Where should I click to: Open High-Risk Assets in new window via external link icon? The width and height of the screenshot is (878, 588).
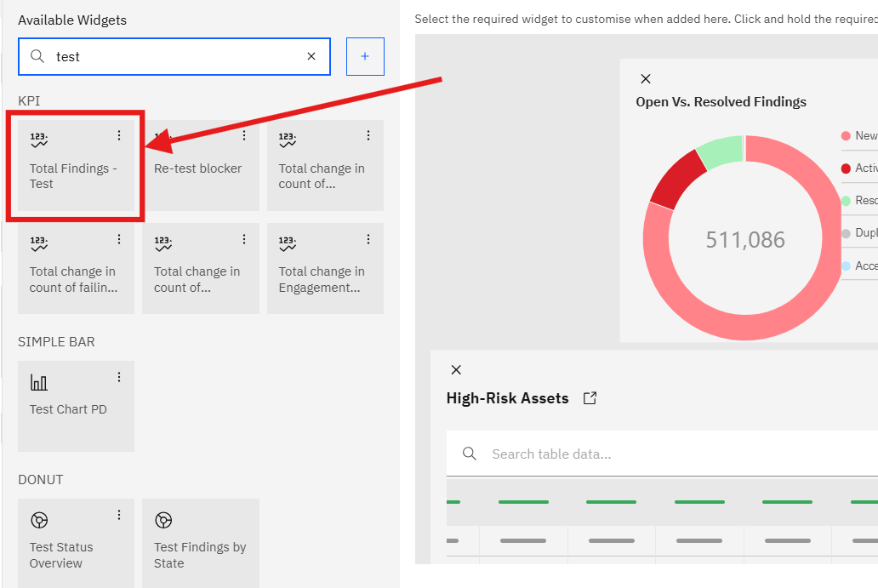pos(590,398)
